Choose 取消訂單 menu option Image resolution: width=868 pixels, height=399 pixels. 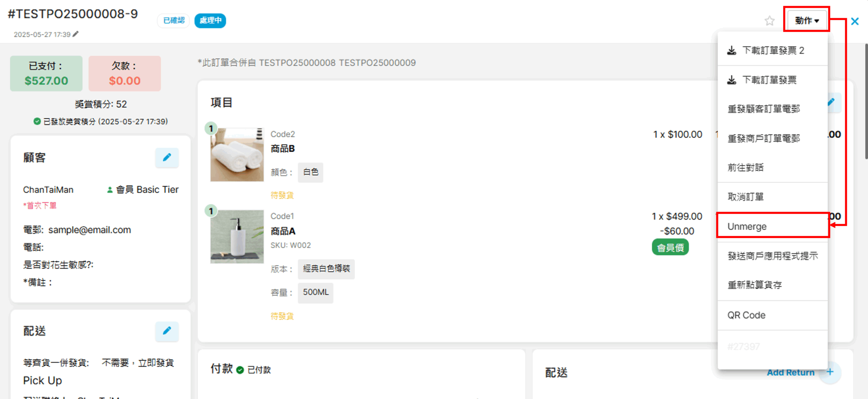point(745,197)
